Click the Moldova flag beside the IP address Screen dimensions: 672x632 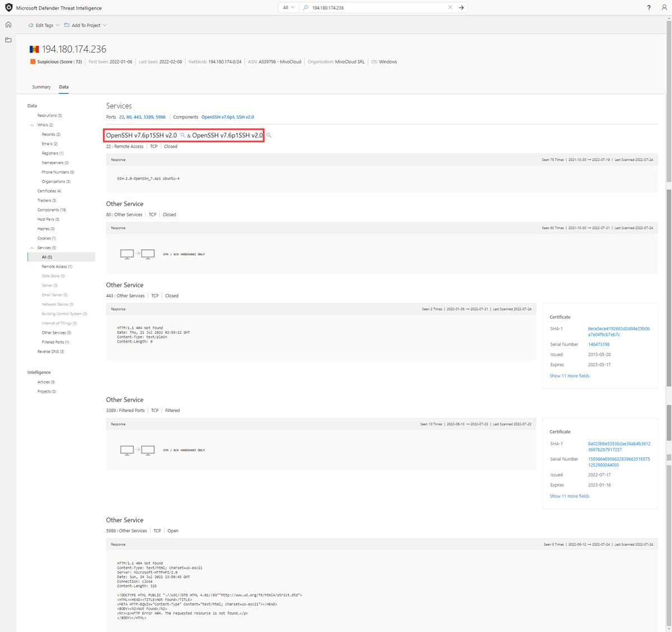click(34, 49)
